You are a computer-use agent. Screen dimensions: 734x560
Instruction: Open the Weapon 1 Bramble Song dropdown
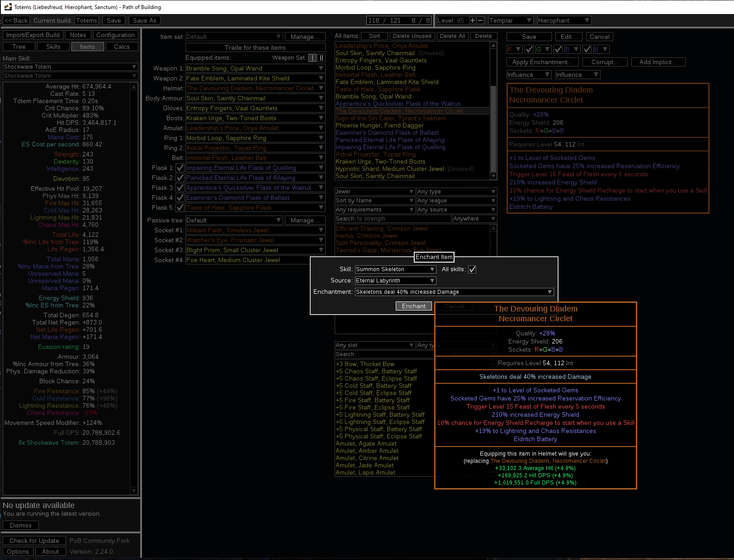click(x=256, y=68)
